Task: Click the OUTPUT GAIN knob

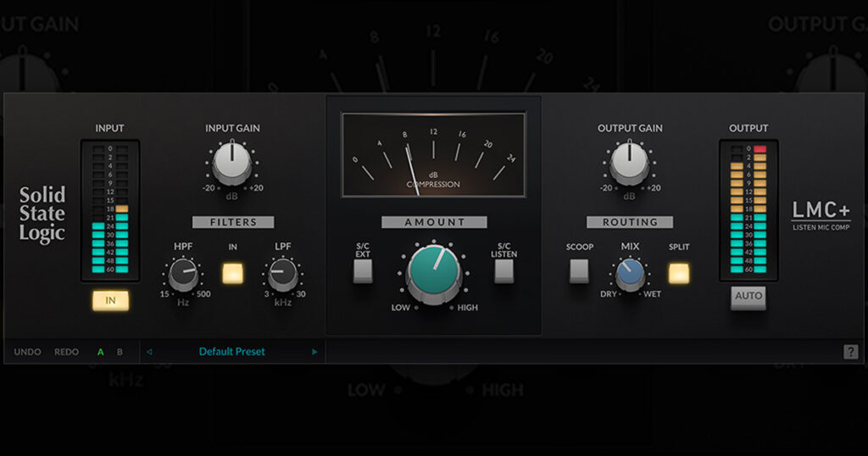Action: pyautogui.click(x=630, y=164)
